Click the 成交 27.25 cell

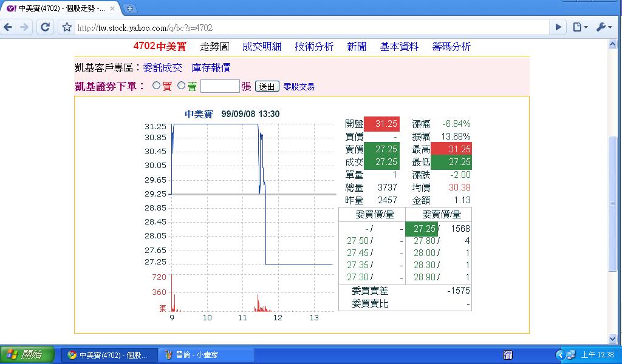click(381, 162)
